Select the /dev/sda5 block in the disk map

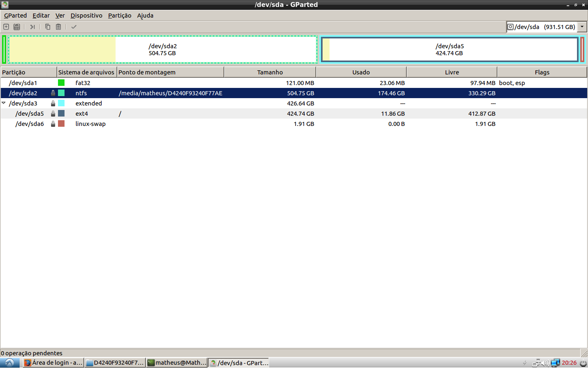tap(449, 49)
